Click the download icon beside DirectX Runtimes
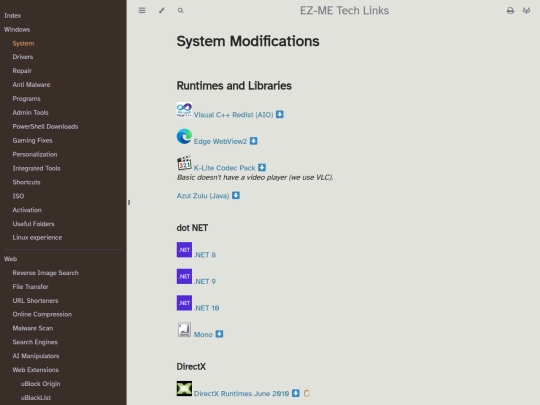Viewport: 540px width, 405px height. point(296,393)
